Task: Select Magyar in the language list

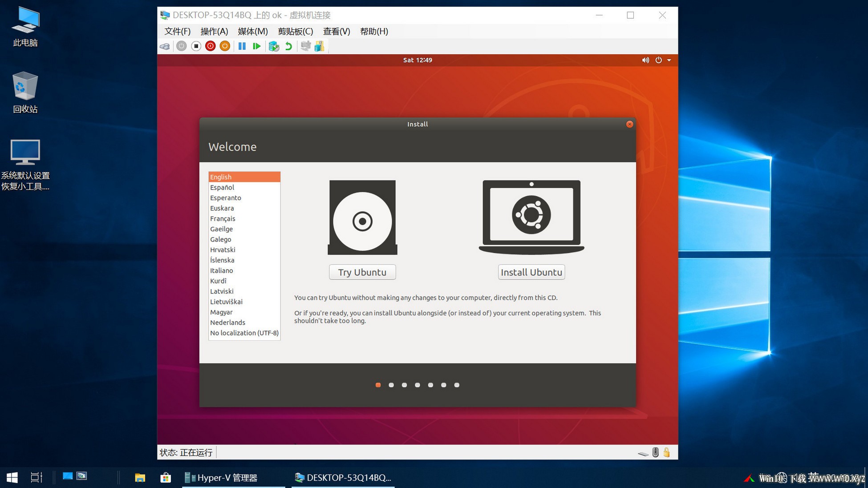Action: coord(244,312)
